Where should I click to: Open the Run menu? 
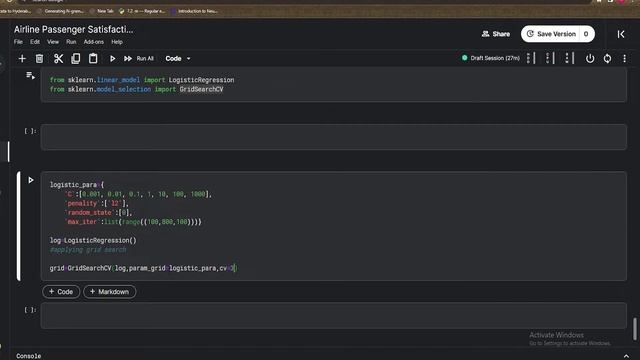[x=71, y=42]
